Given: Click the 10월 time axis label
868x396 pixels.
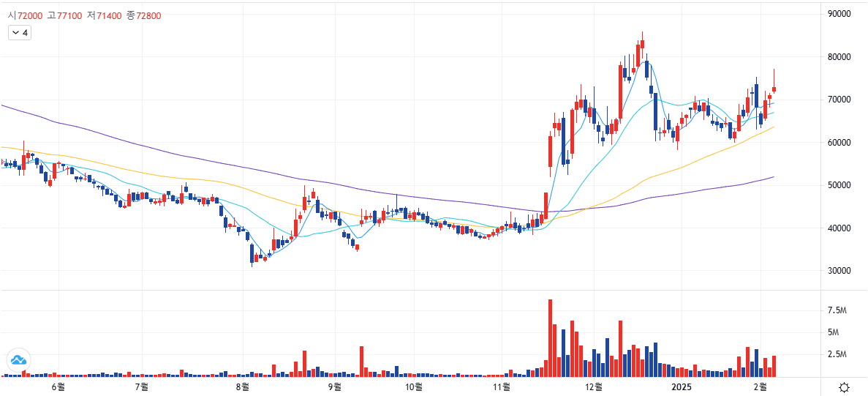Looking at the screenshot, I should 413,386.
